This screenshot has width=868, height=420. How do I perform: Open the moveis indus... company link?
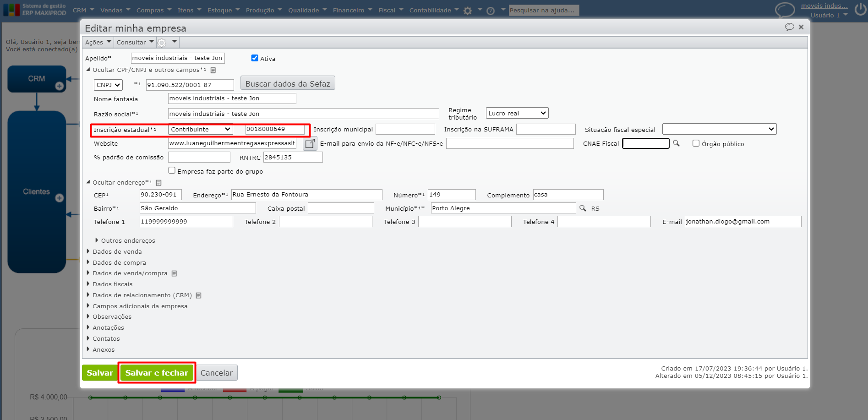pos(824,6)
